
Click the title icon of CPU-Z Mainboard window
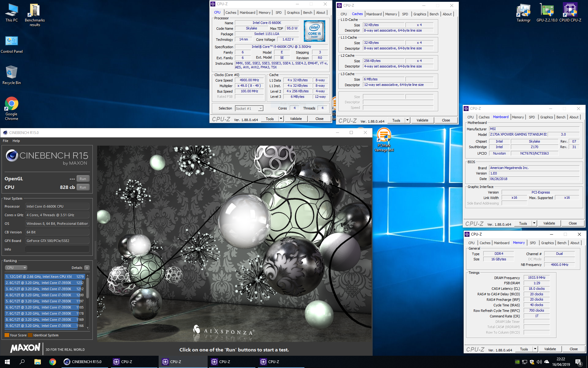point(466,108)
